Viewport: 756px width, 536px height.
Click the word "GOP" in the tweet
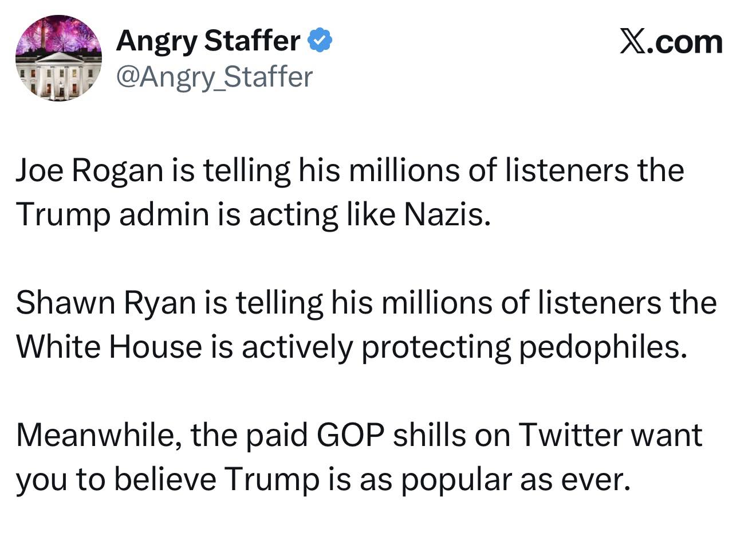click(x=349, y=435)
